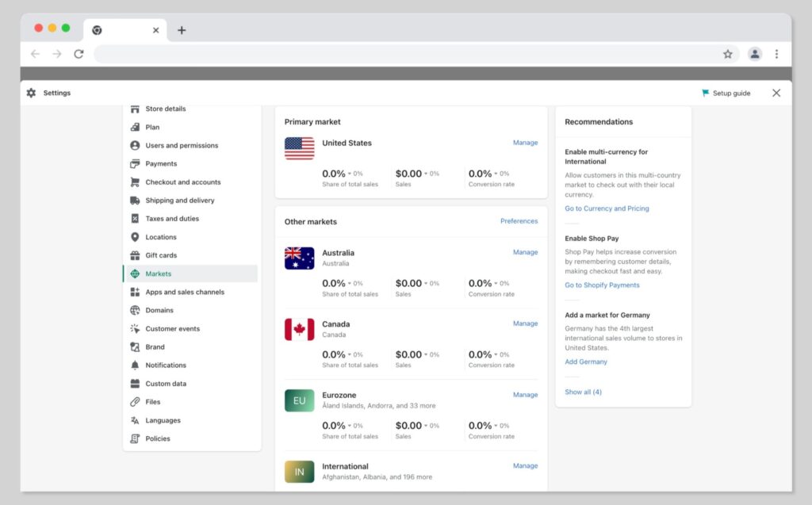Click the browser bookmark star icon
812x505 pixels.
point(727,54)
